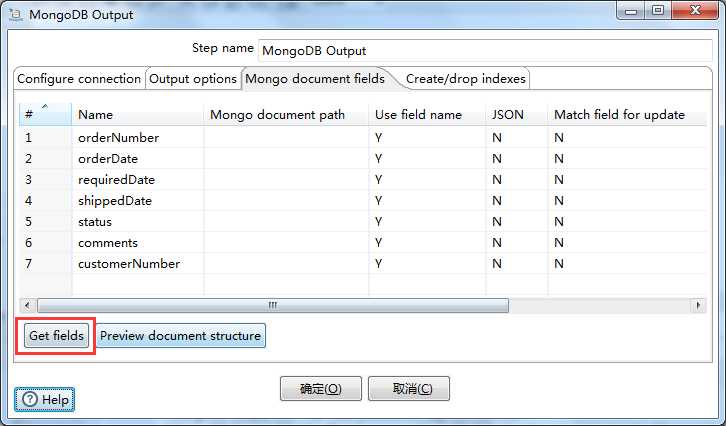Click Match field for update in shippedDate row
726x426 pixels.
pyautogui.click(x=627, y=200)
